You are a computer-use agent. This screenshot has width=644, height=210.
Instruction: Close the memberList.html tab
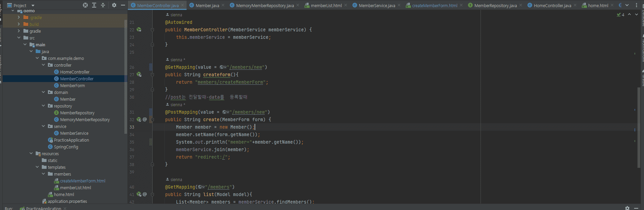coord(346,5)
